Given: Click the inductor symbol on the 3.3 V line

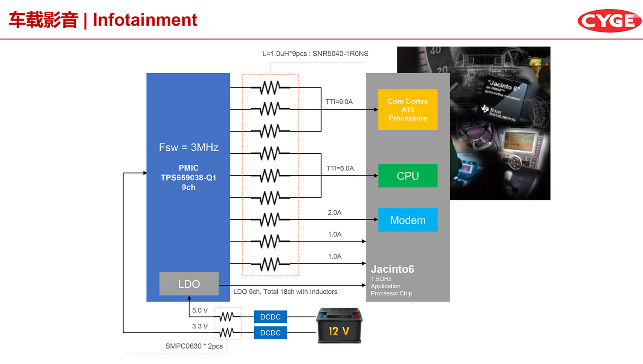Looking at the screenshot, I should 227,332.
